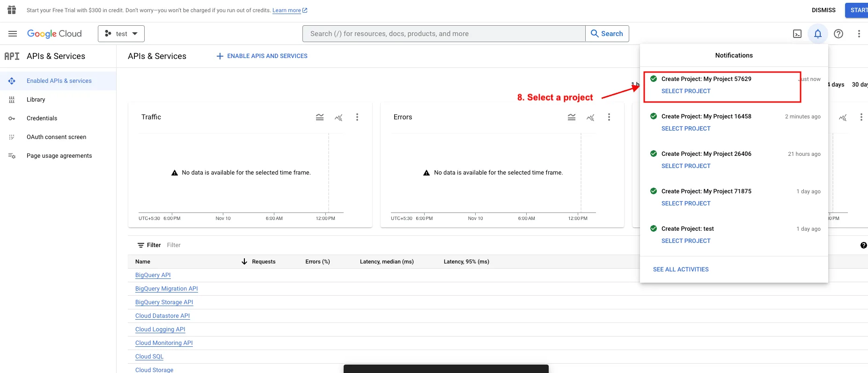Sort by Latency, median (ms) column

[387, 262]
